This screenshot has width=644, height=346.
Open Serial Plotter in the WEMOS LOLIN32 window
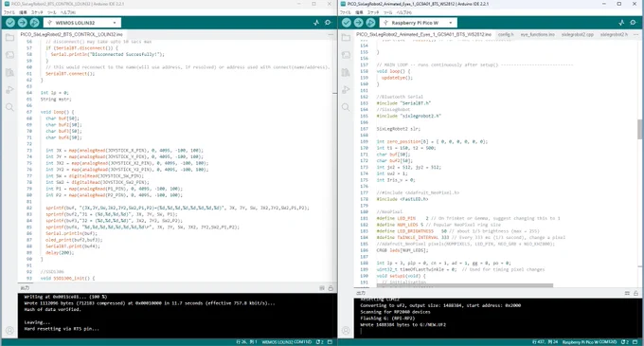point(315,23)
